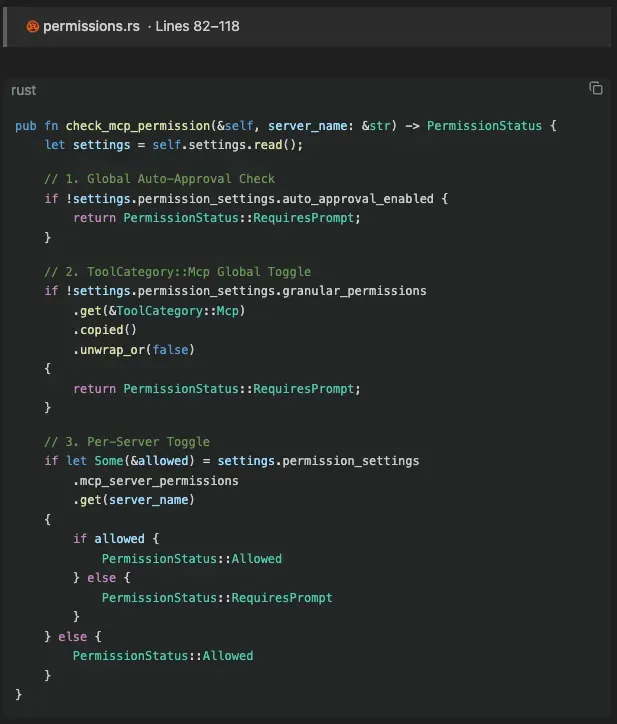This screenshot has width=617, height=724.
Task: Click '.mcp_server_permissions' field access
Action: tap(156, 481)
